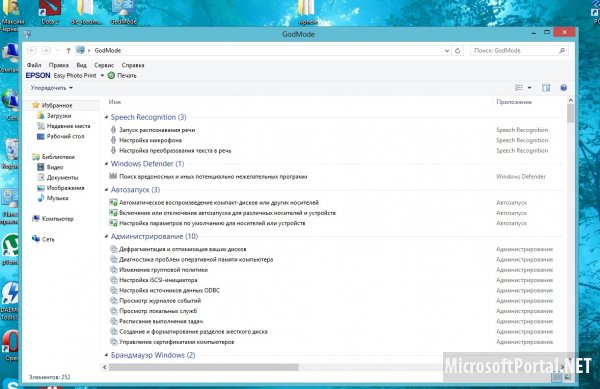This screenshot has width=600, height=389.
Task: Open the Easy Photo Print dropdown arrow
Action: click(102, 76)
